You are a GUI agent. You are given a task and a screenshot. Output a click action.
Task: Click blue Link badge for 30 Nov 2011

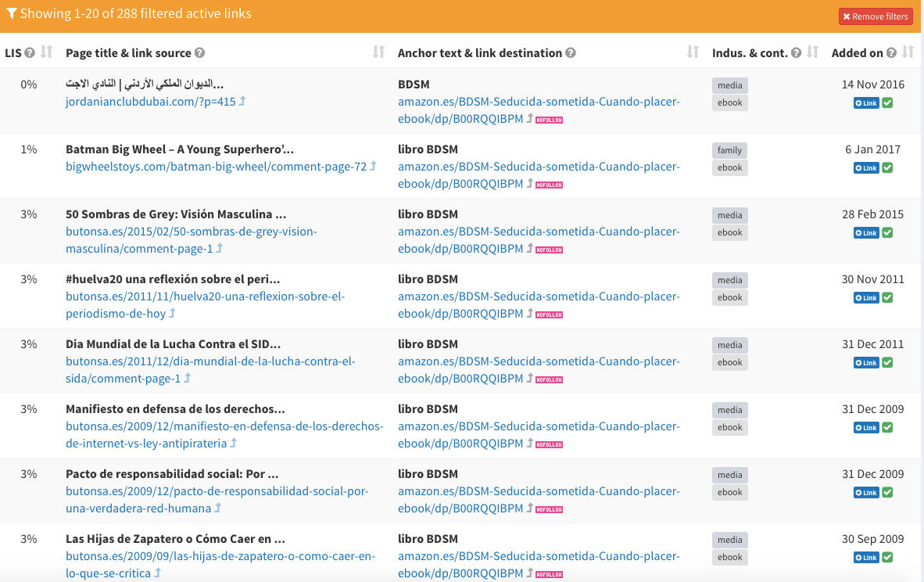[866, 298]
